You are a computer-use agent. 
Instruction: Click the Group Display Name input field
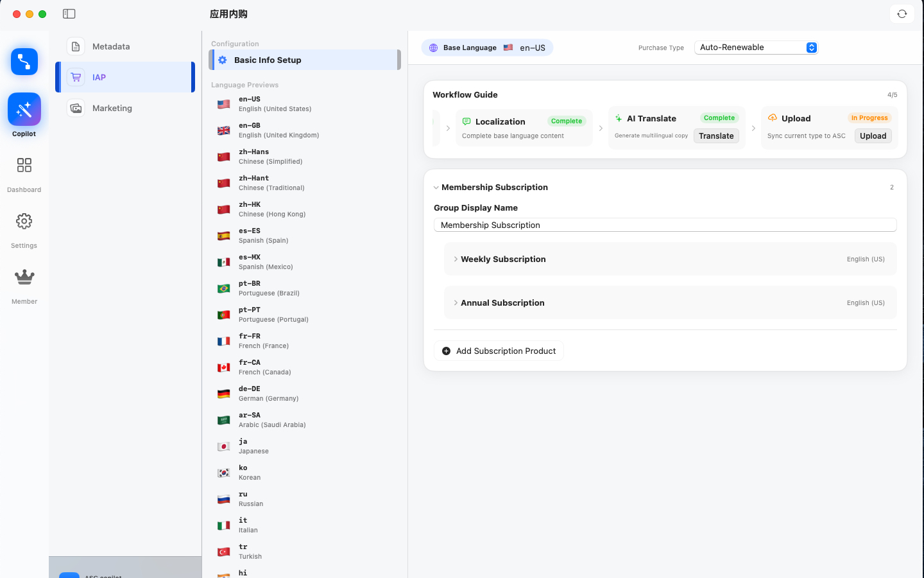(665, 225)
